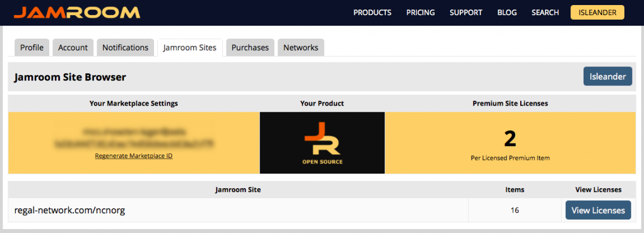
Task: Click the yellow ISLEANDER account button
Action: point(597,13)
